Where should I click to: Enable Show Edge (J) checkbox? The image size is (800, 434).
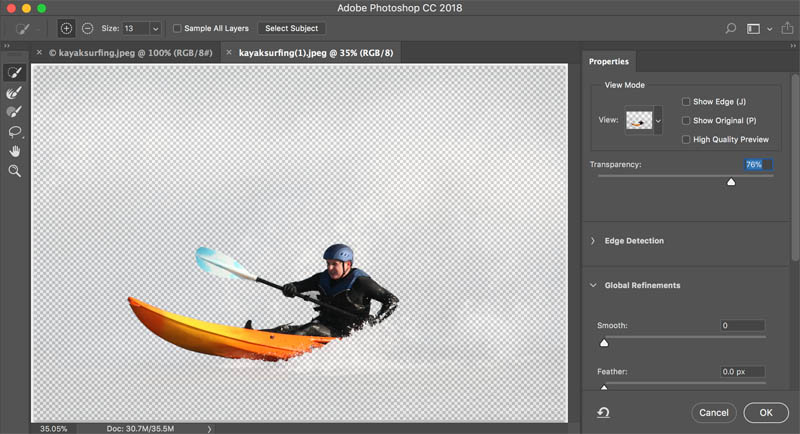[x=686, y=102]
